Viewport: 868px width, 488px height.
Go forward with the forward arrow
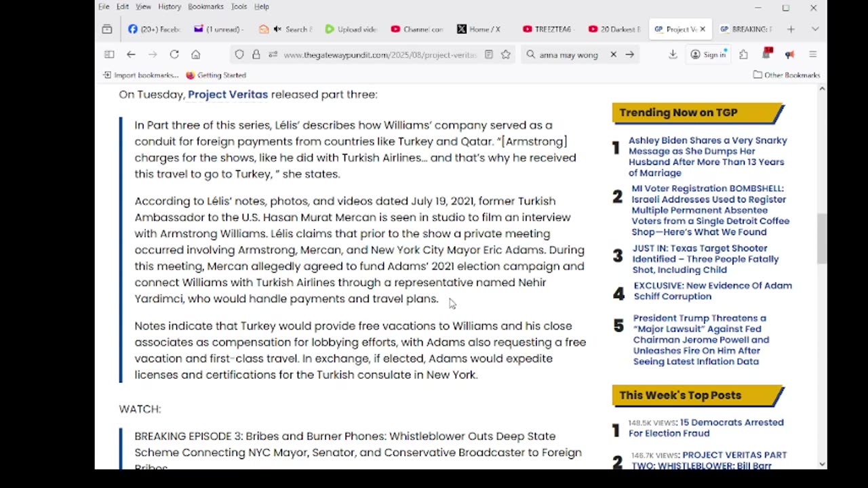click(x=153, y=54)
